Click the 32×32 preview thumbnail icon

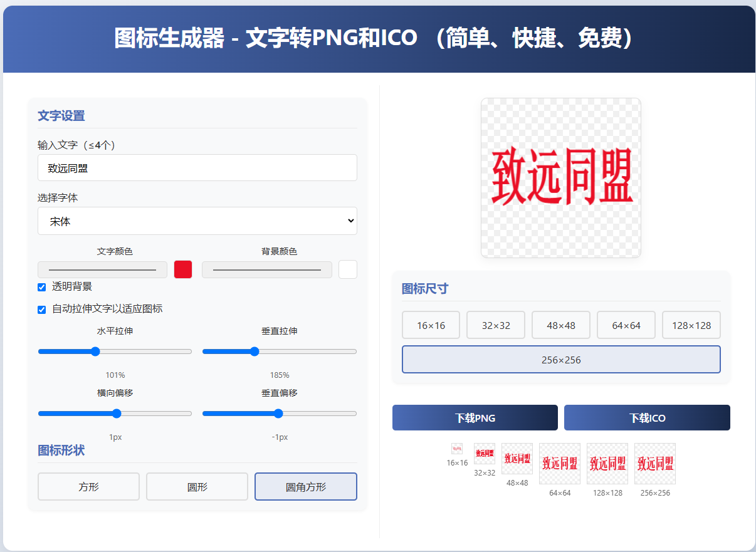point(485,454)
